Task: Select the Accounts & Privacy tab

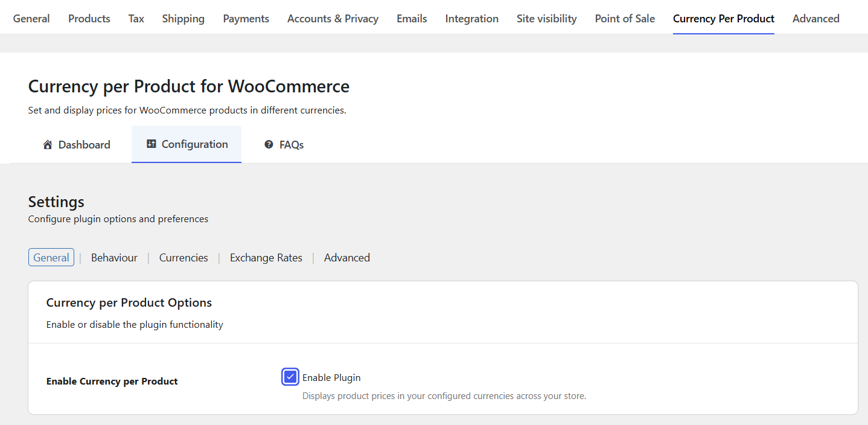Action: [333, 19]
